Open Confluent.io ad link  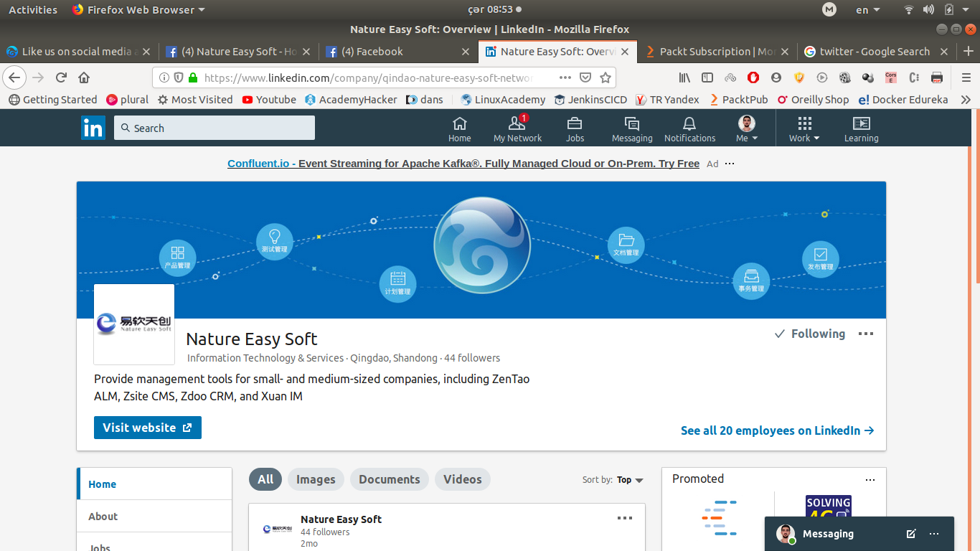463,164
